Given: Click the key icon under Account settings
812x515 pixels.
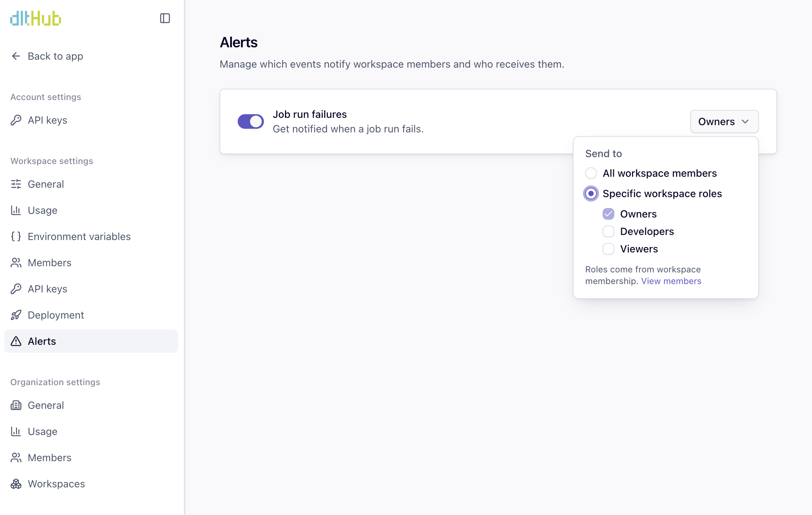Looking at the screenshot, I should click(16, 120).
